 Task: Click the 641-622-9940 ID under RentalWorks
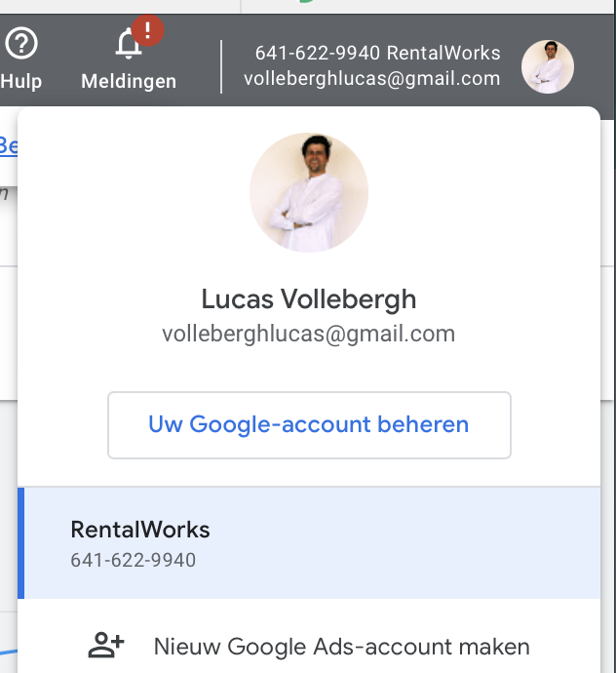click(133, 560)
